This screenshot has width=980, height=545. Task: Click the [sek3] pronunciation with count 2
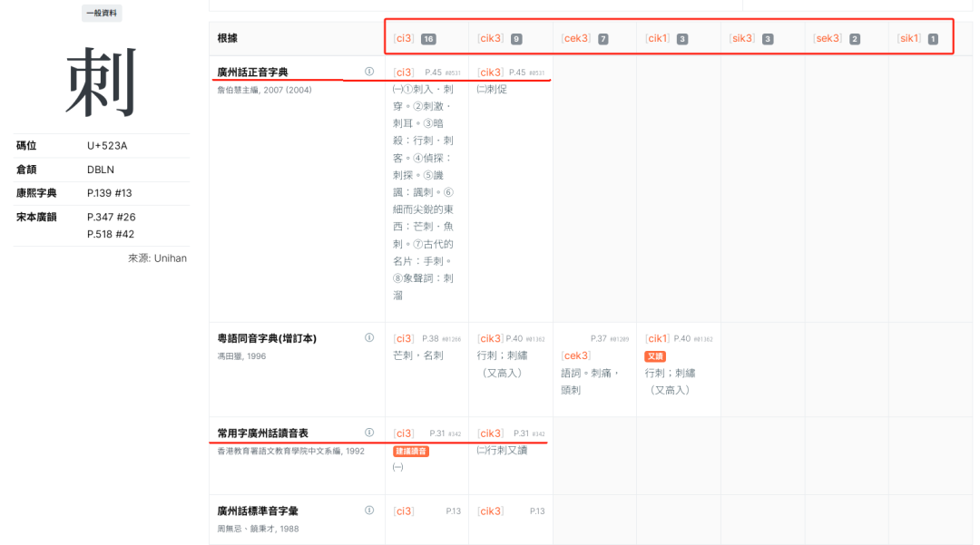(x=827, y=38)
